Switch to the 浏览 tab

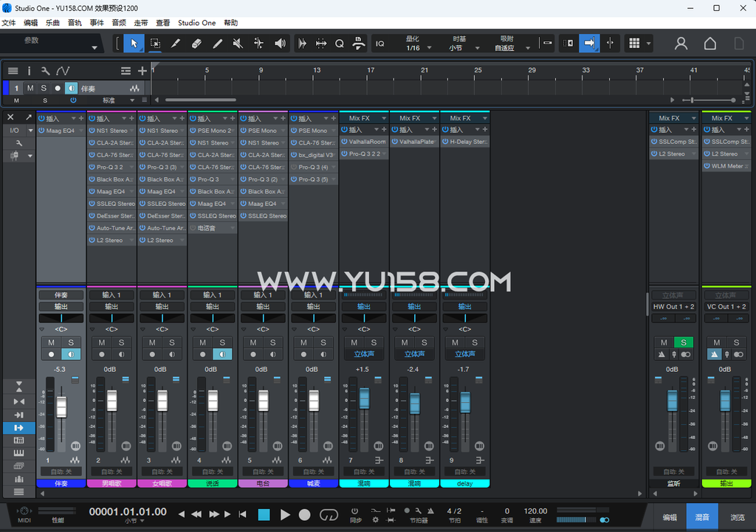[x=738, y=517]
